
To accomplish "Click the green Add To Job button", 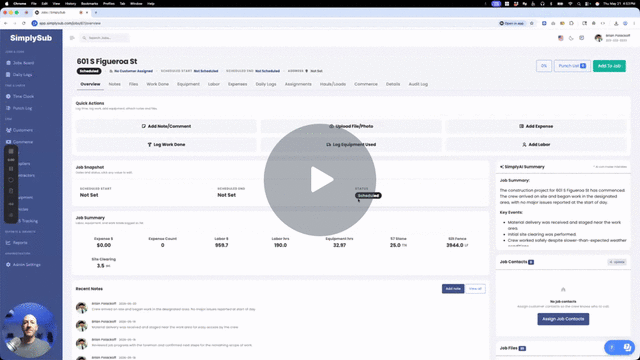I will [x=609, y=66].
